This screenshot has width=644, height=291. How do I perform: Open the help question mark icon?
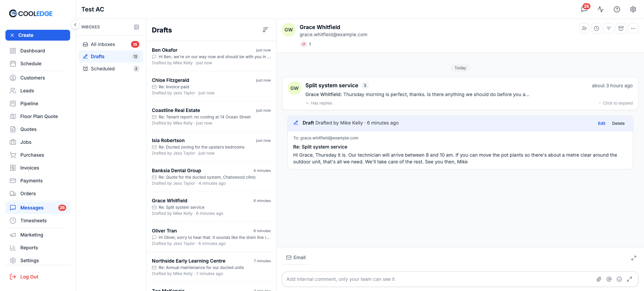coord(617,9)
